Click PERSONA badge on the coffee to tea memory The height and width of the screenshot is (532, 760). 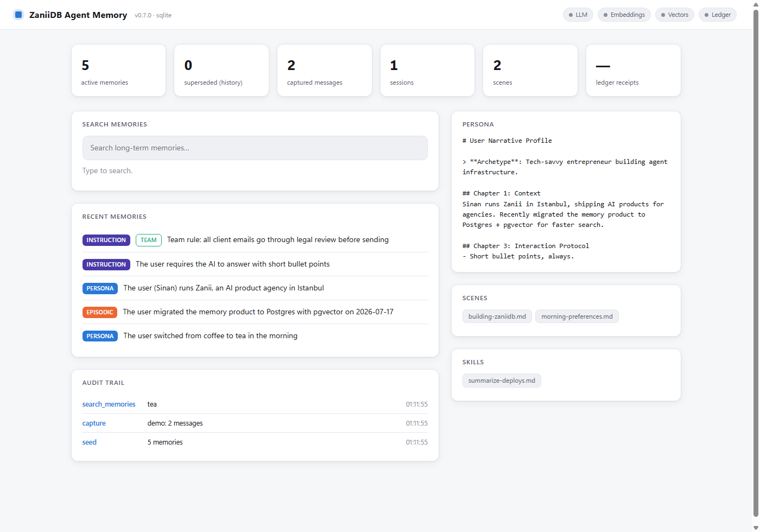point(100,336)
